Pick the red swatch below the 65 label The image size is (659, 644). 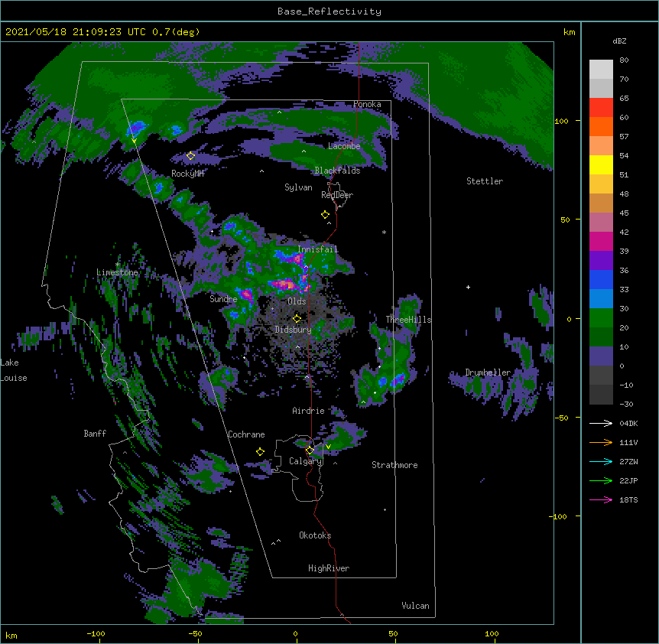click(x=601, y=107)
